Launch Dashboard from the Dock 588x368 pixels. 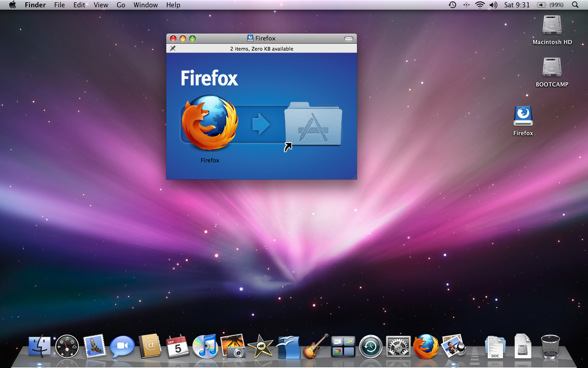(67, 346)
